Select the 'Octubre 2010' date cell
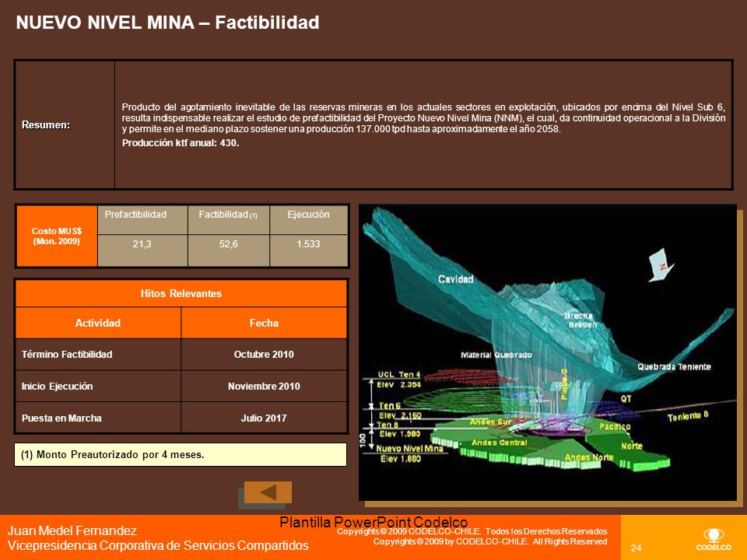This screenshot has width=747, height=560. click(264, 355)
